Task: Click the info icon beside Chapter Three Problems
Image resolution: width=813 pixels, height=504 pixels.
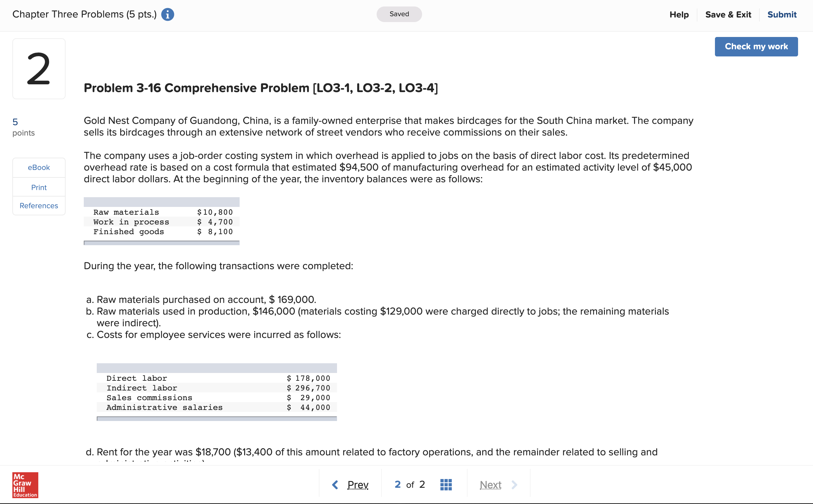Action: [167, 14]
